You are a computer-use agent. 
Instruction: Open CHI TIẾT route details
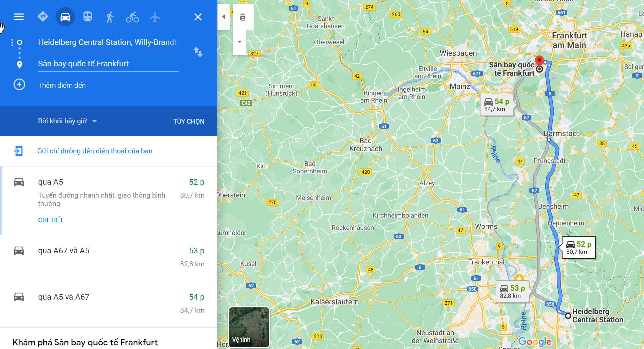point(51,220)
